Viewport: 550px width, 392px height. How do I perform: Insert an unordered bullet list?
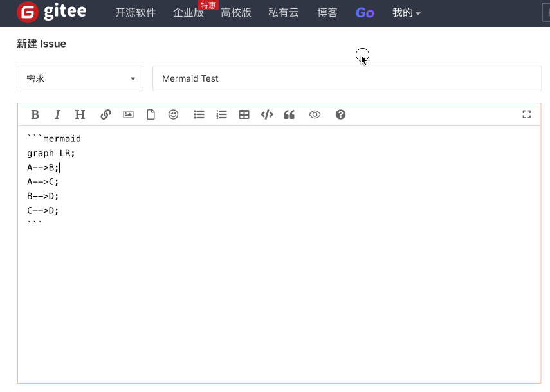[199, 114]
